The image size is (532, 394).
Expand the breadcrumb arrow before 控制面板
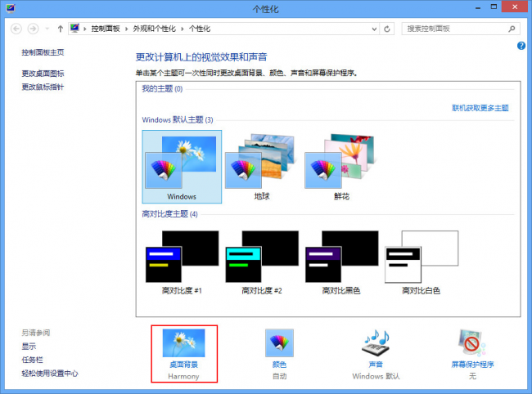click(x=85, y=29)
